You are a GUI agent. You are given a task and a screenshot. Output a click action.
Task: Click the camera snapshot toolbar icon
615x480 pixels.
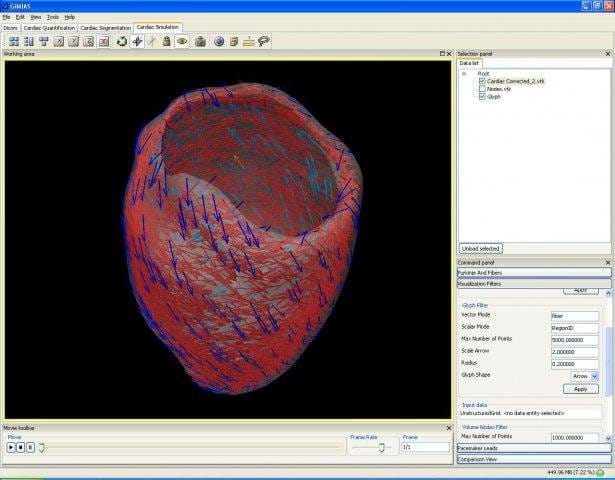click(x=200, y=41)
